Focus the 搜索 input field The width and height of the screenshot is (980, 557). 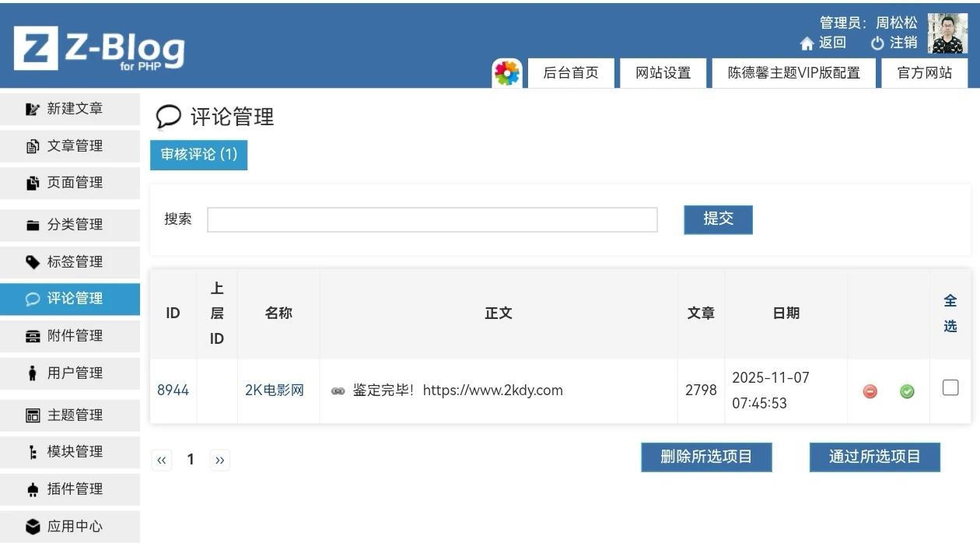click(x=432, y=220)
